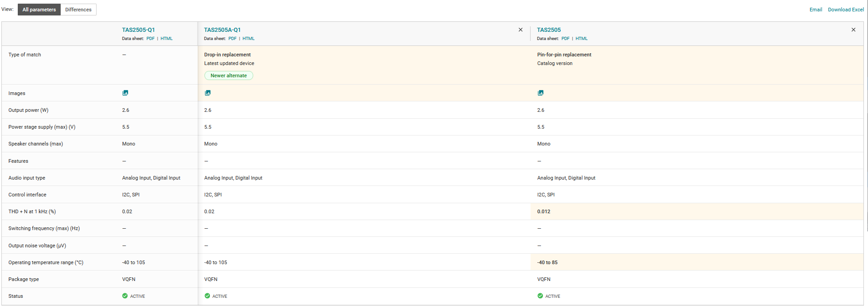Remove TAS2505A-Q1 column with X
868x306 pixels.
[x=521, y=30]
